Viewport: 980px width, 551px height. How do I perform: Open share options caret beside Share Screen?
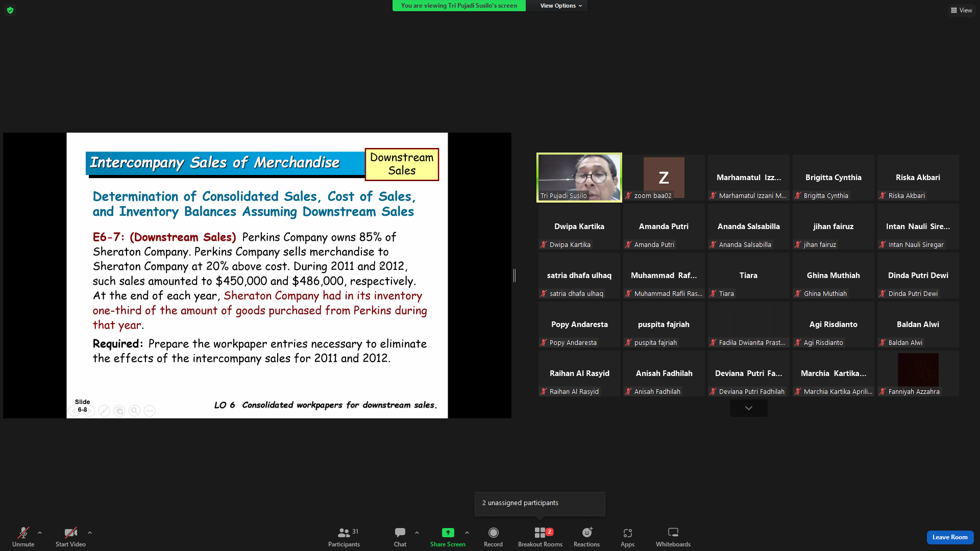click(467, 533)
